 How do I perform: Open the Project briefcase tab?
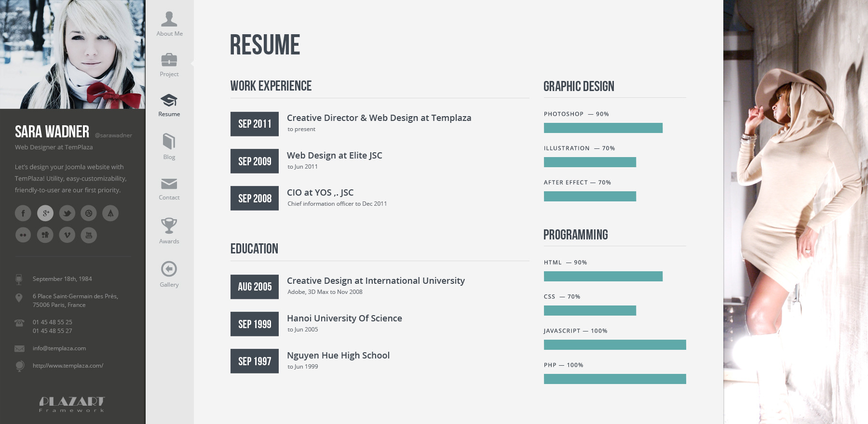click(169, 65)
